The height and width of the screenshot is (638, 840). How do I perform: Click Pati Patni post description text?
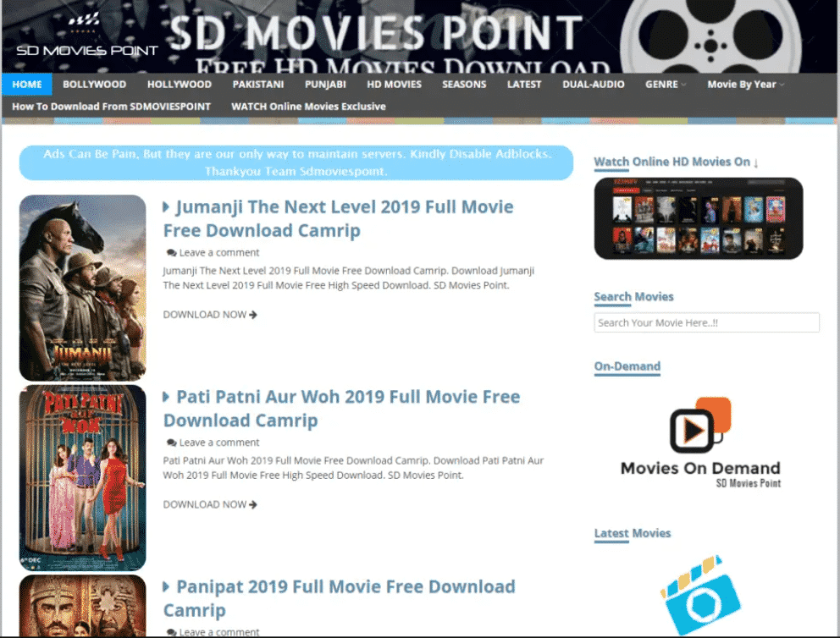tap(353, 468)
